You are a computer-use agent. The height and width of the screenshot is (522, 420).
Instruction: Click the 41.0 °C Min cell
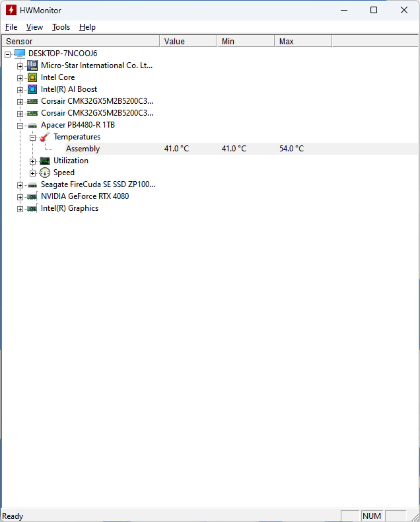pyautogui.click(x=234, y=149)
